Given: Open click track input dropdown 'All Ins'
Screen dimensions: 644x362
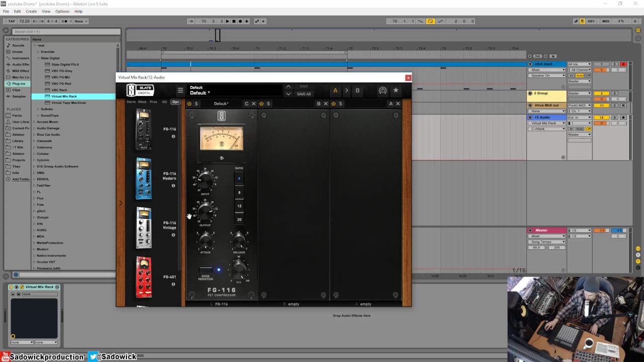Looking at the screenshot, I should 580,64.
